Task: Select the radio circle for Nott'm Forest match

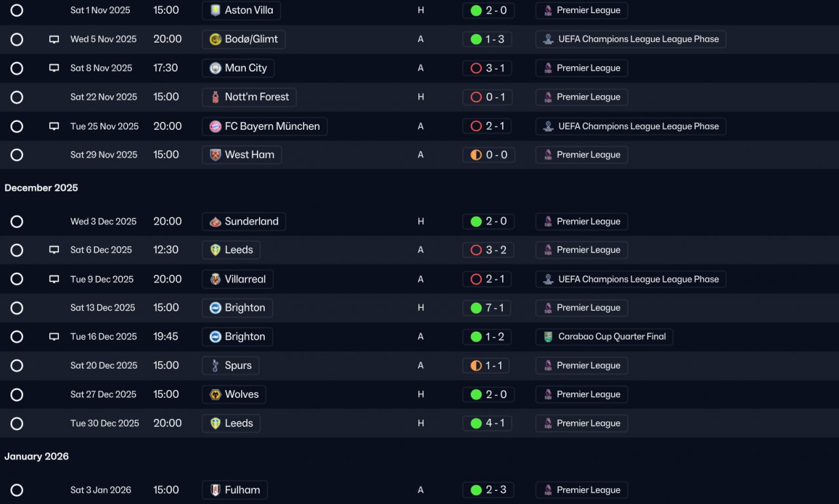Action: click(17, 97)
